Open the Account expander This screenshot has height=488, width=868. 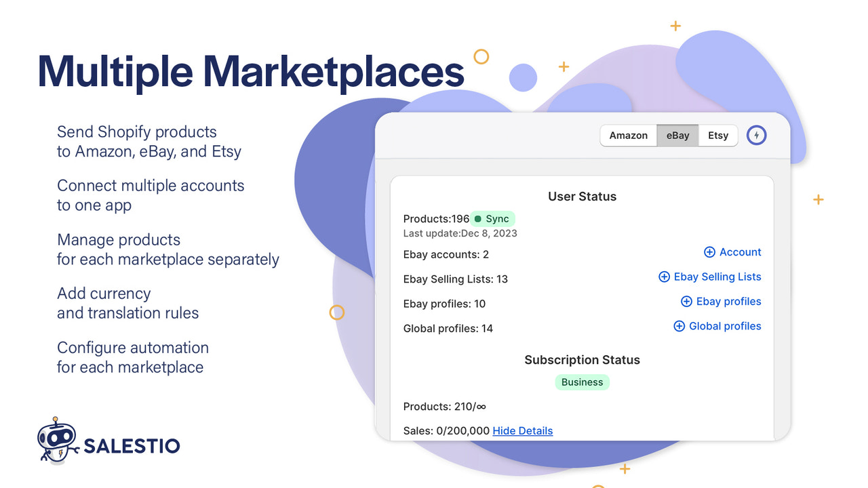[x=732, y=251]
